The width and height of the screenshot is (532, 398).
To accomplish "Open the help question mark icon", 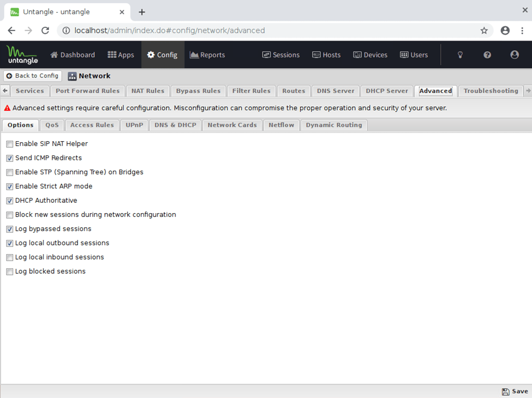I will (487, 55).
